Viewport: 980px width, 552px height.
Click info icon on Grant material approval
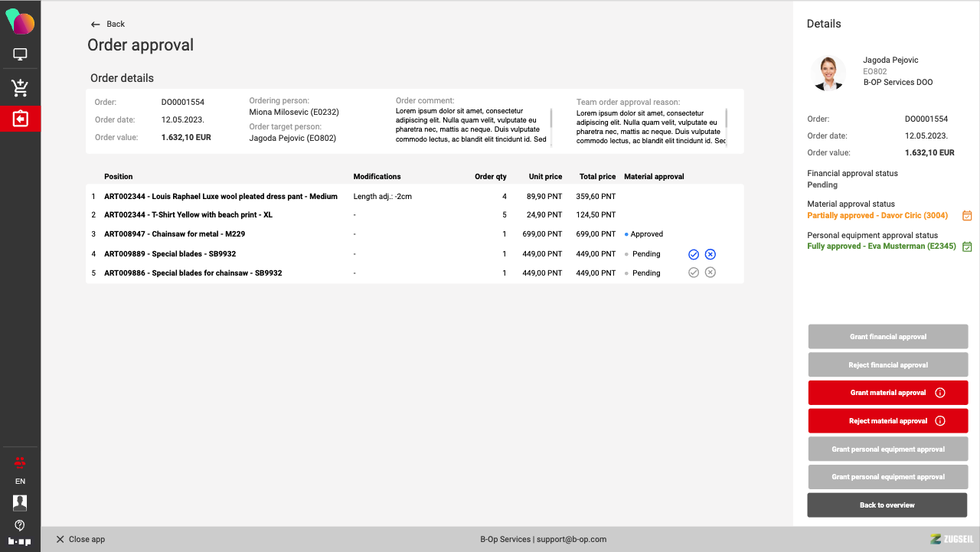coord(940,393)
